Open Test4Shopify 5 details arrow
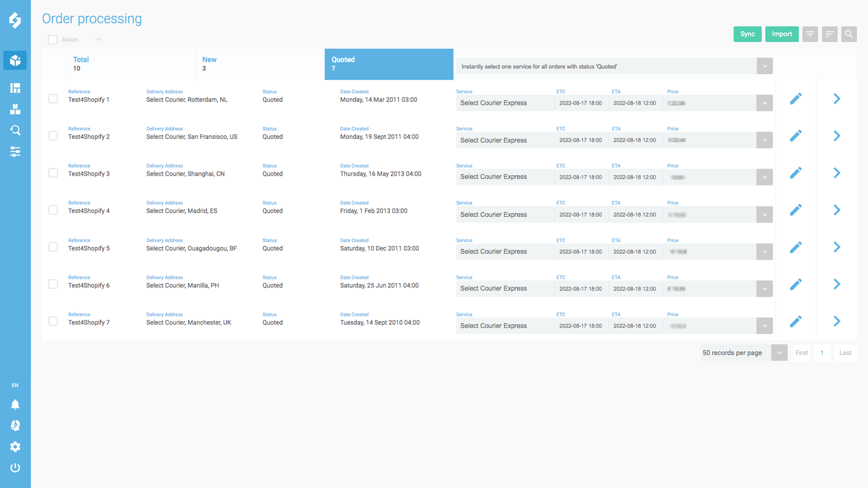The image size is (868, 488). 837,247
